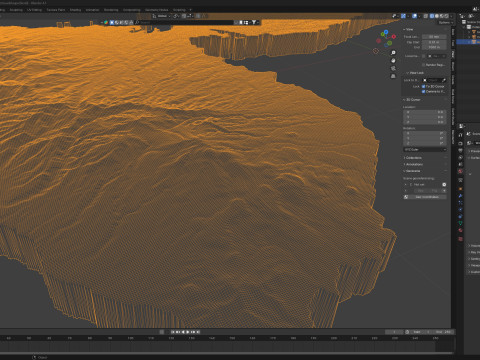Open the Options dropdown in viewport header
The width and height of the screenshot is (480, 360).
click(x=446, y=23)
